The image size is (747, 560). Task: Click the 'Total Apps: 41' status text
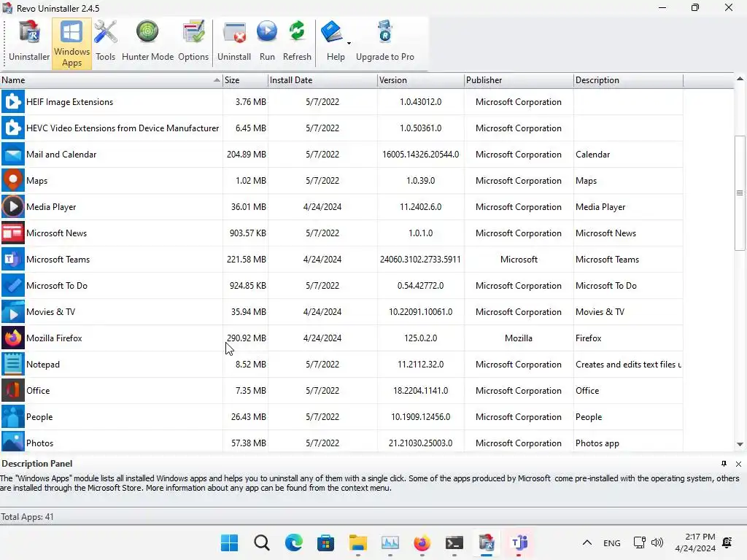[27, 517]
